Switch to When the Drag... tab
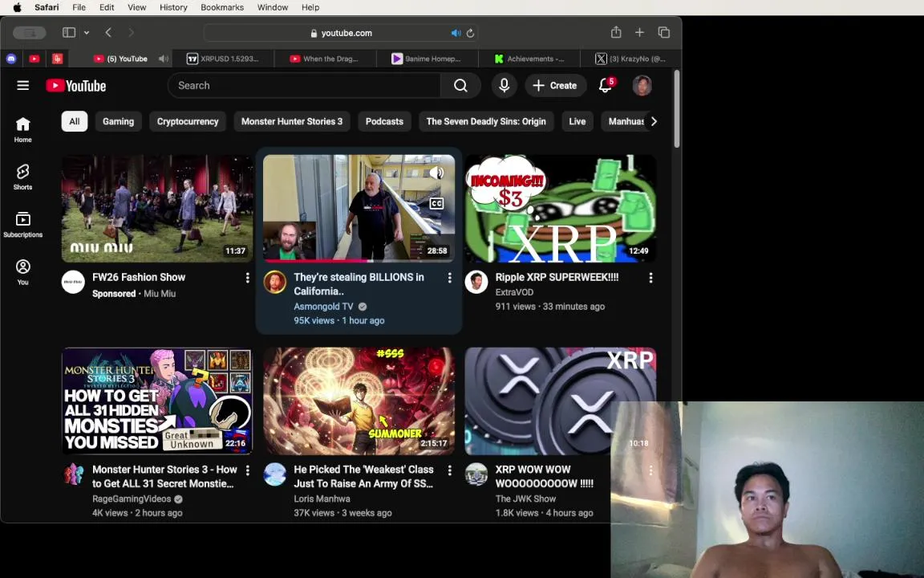The height and width of the screenshot is (578, 924). click(325, 59)
